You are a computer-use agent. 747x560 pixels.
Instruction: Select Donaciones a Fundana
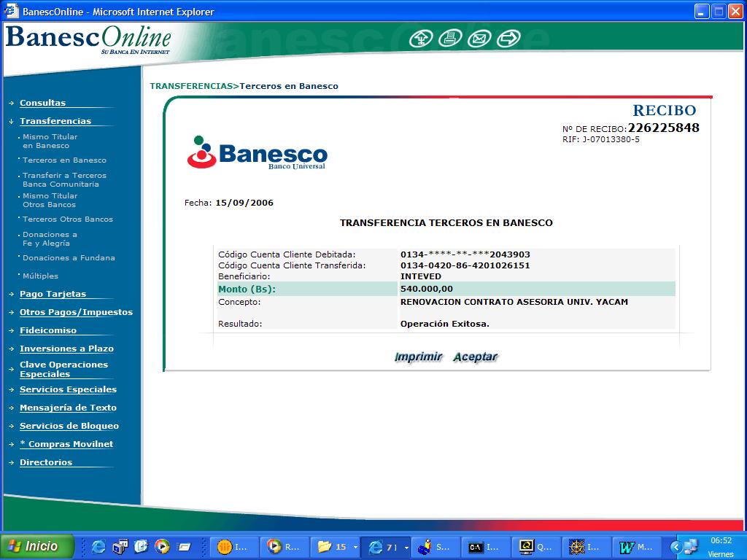69,257
